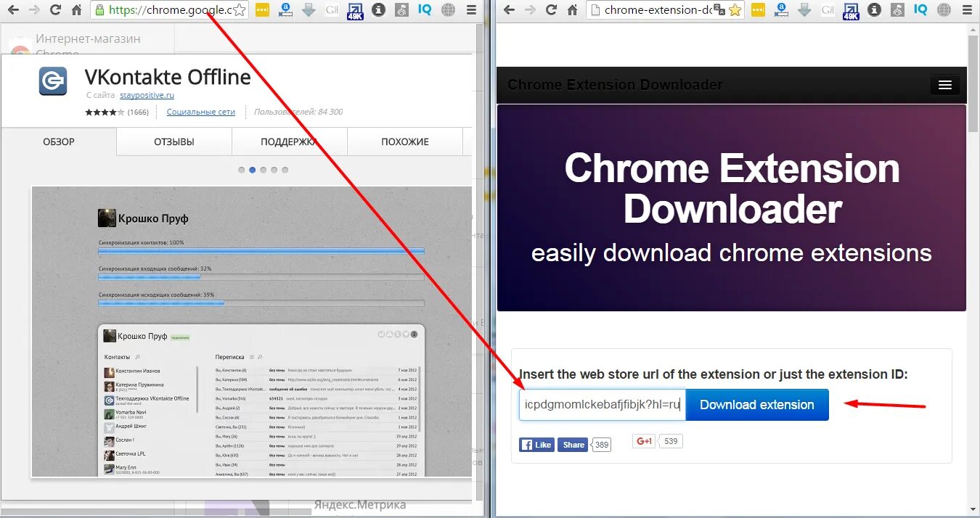The width and height of the screenshot is (980, 518).
Task: Switch to the ОБЗОР tab
Action: click(59, 141)
